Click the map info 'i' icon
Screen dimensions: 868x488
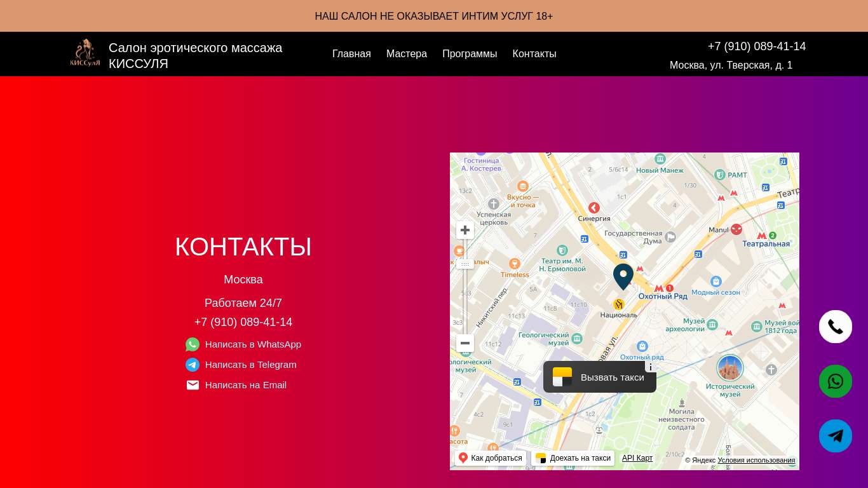pyautogui.click(x=650, y=367)
